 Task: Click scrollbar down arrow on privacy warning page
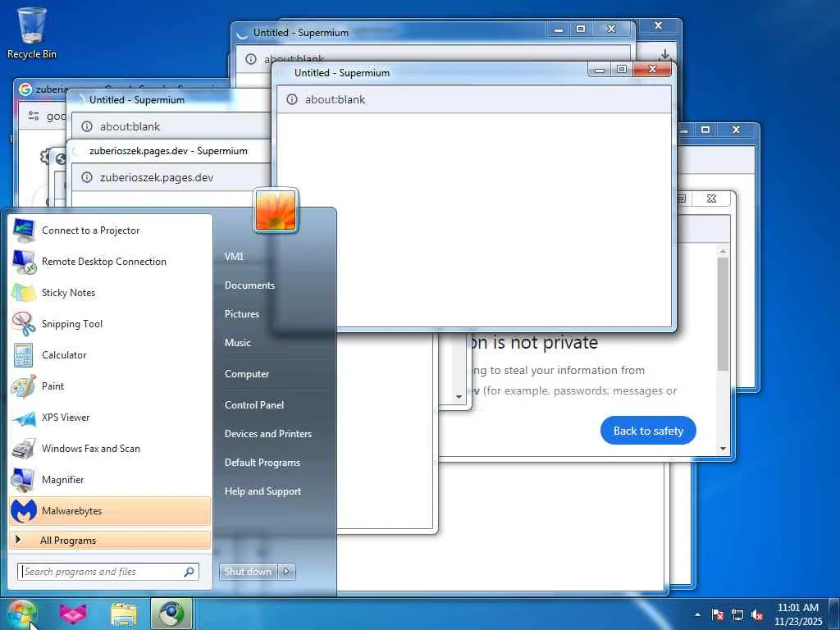tap(724, 449)
